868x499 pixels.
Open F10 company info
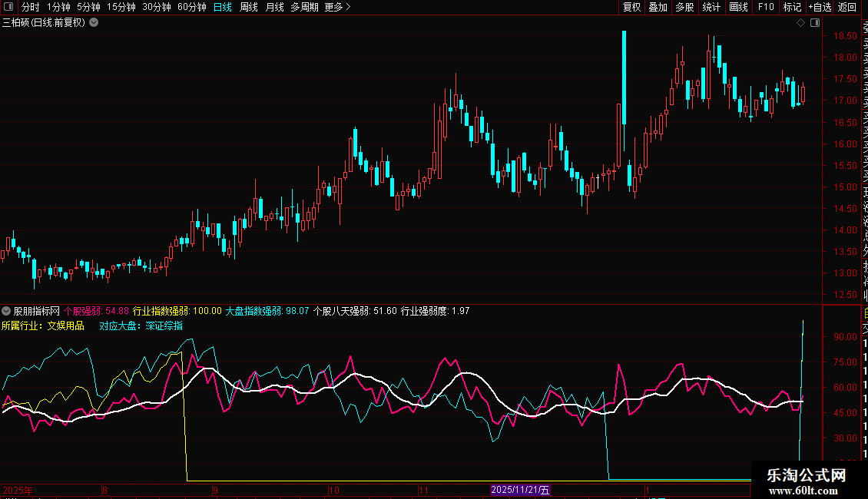766,7
